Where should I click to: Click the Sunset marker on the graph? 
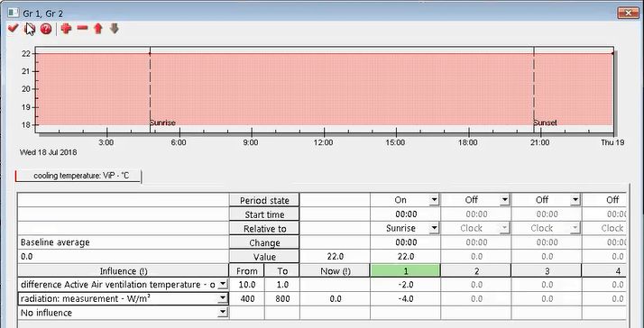pyautogui.click(x=545, y=123)
